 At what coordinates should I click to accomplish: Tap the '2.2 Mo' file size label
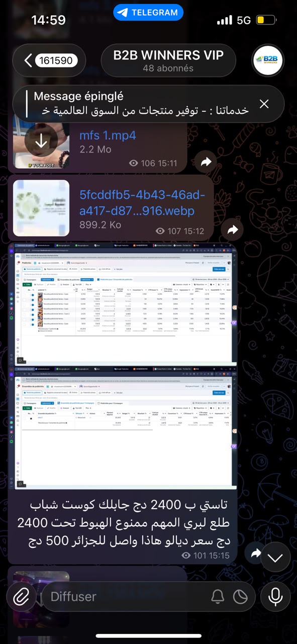click(x=95, y=149)
